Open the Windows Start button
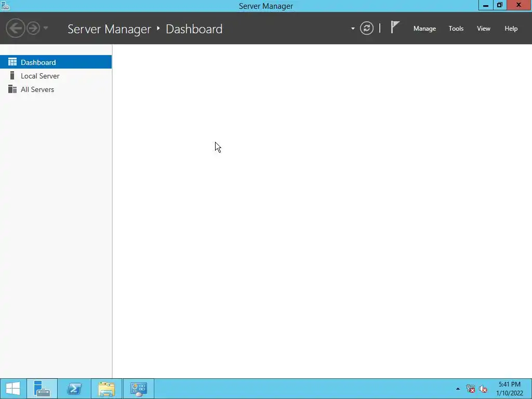Viewport: 532px width, 399px height. tap(13, 389)
